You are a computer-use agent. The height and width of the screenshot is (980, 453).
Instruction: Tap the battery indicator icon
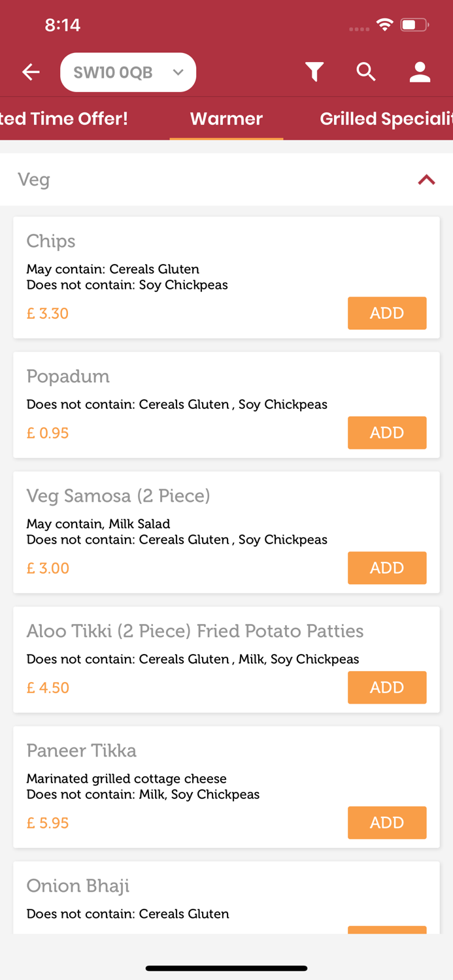click(413, 24)
